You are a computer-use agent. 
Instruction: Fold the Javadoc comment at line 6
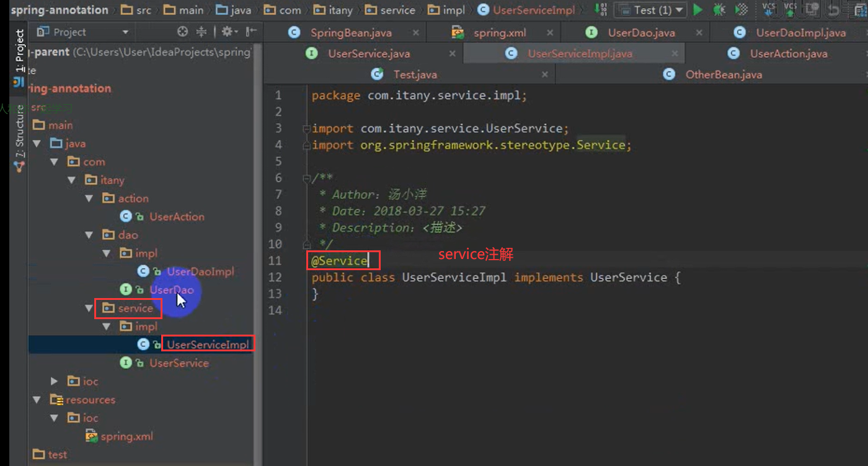[x=306, y=178]
